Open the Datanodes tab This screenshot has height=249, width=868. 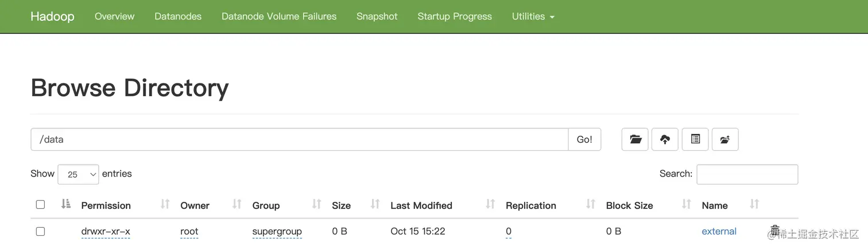[178, 17]
